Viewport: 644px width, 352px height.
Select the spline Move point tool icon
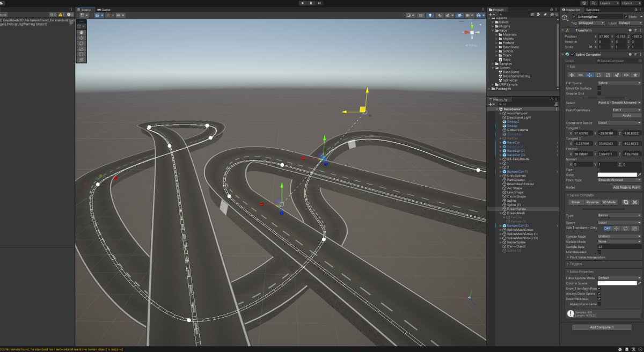[x=590, y=75]
